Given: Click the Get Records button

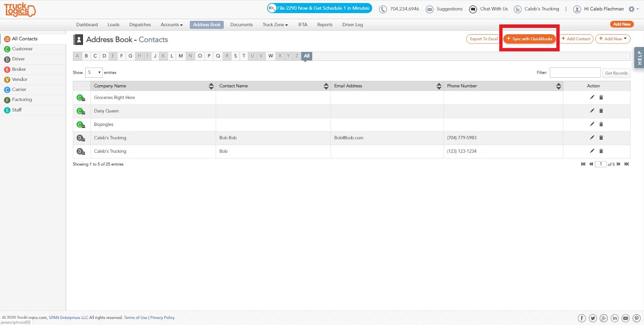Looking at the screenshot, I should (616, 73).
